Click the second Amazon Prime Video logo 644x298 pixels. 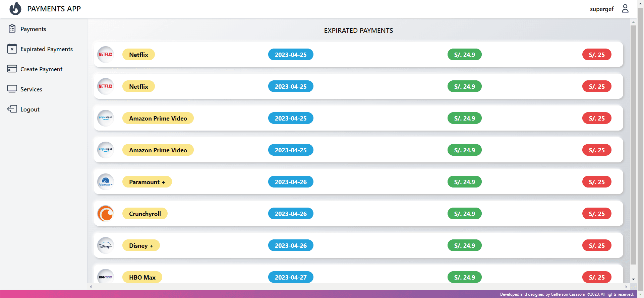106,150
